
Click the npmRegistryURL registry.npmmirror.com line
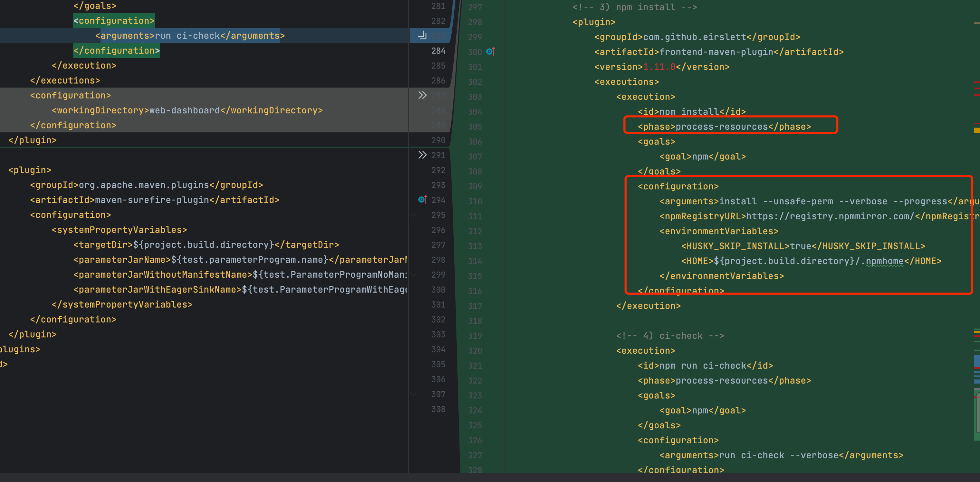819,216
